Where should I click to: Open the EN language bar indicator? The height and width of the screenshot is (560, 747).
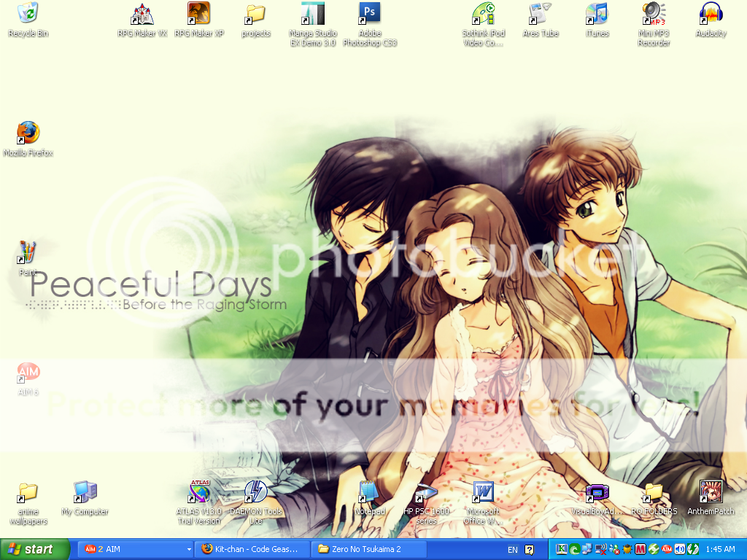(512, 549)
